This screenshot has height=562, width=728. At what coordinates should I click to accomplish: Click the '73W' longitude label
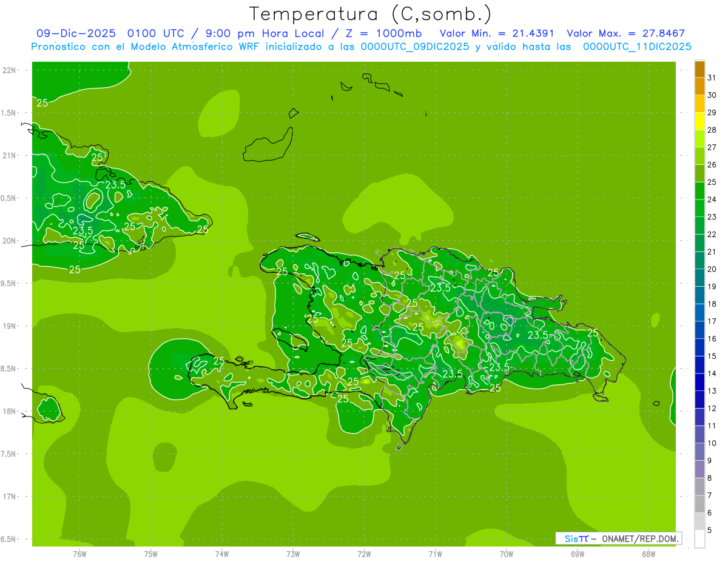tap(293, 554)
